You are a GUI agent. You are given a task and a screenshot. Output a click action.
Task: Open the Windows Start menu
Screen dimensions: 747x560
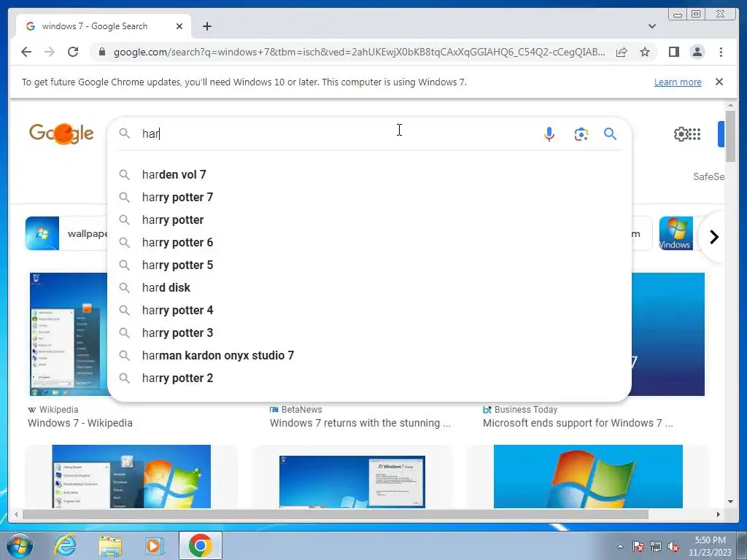pos(20,545)
